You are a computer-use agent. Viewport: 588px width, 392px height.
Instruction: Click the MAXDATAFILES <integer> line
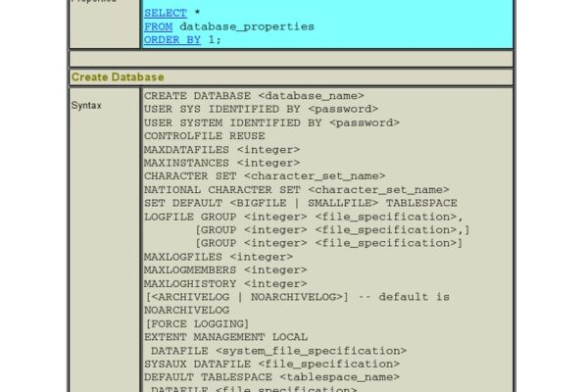222,150
